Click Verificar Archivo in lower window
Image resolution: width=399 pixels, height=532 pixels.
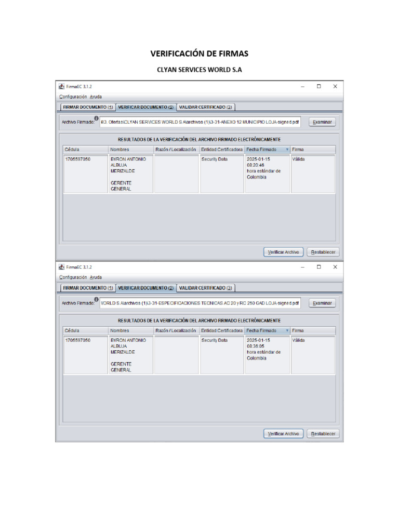point(283,434)
